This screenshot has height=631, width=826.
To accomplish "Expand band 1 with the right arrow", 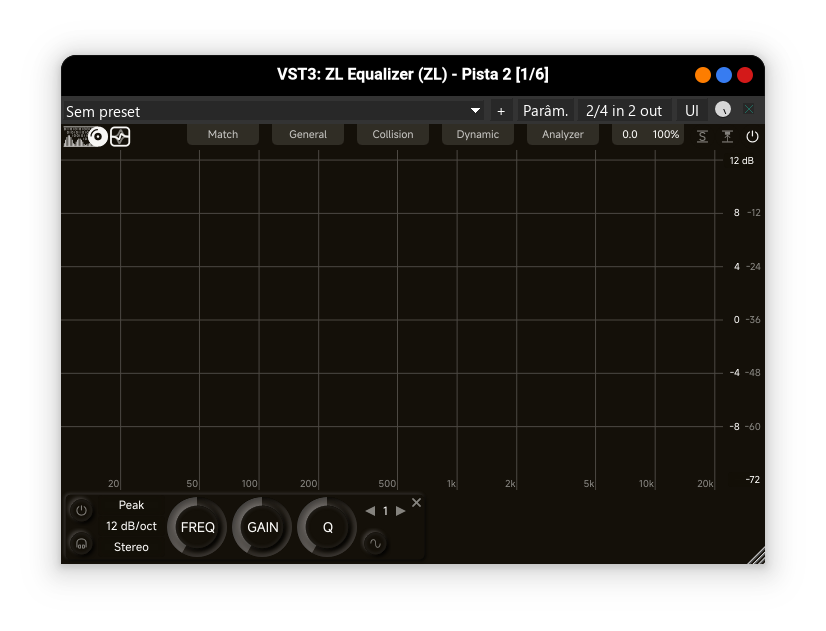I will (x=399, y=510).
